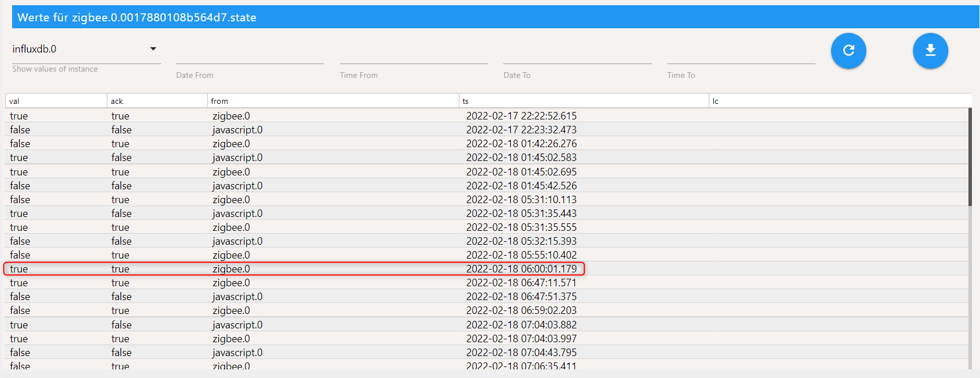This screenshot has height=378, width=980.
Task: Click val cell of the 01:42:26.276 row
Action: point(20,144)
